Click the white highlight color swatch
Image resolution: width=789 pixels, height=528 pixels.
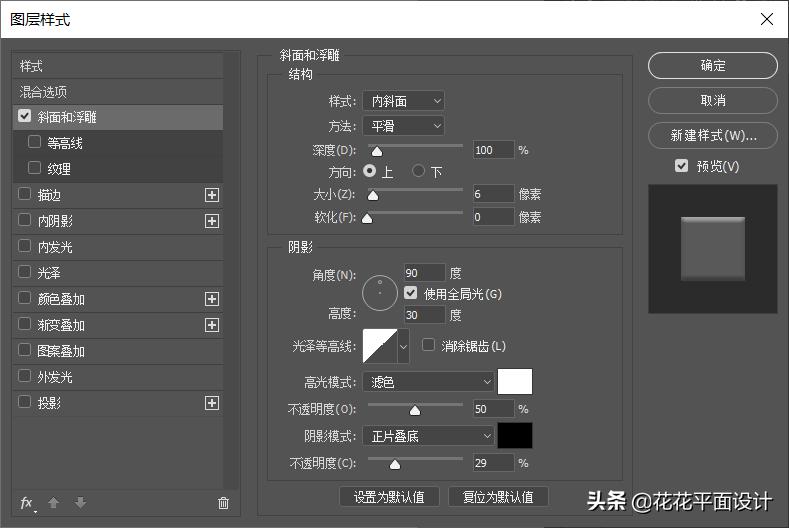pos(515,382)
